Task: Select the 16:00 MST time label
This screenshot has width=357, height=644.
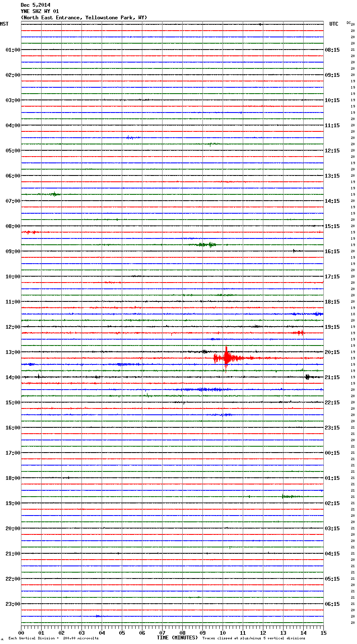Action: point(13,428)
